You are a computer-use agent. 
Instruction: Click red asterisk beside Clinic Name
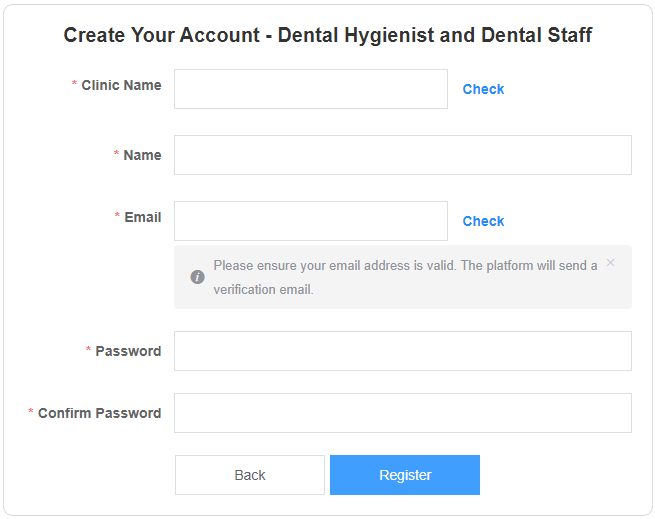74,83
